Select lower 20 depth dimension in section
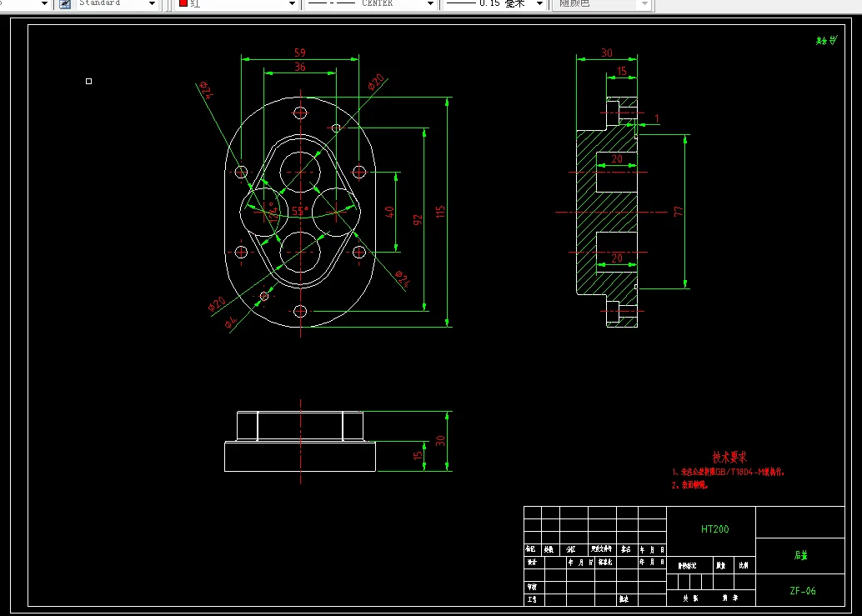Image resolution: width=862 pixels, height=616 pixels. pos(617,258)
